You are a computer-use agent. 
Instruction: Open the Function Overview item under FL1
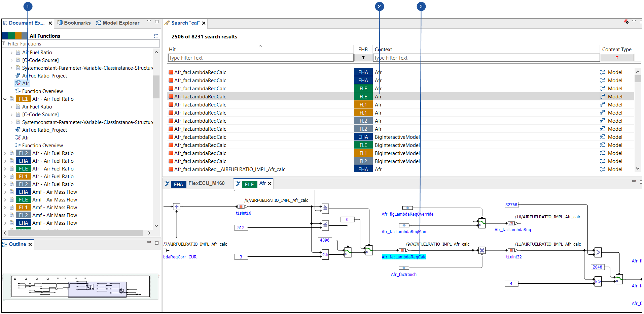tap(42, 146)
